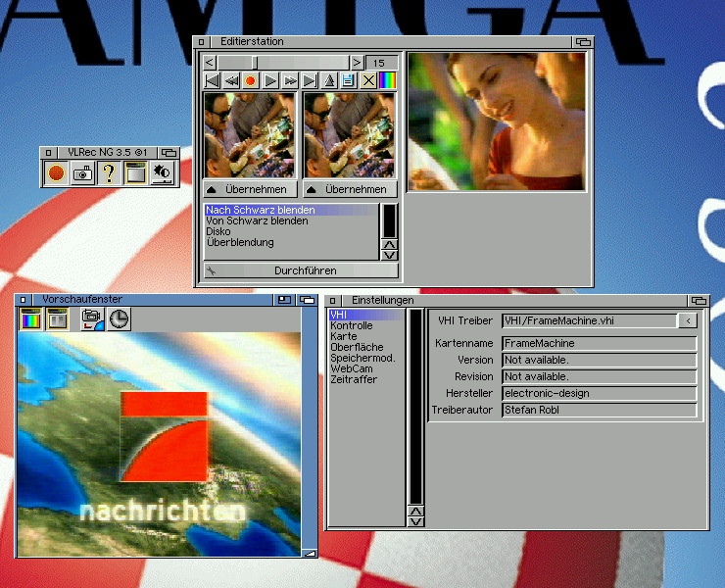Viewport: 725px width, 588px height.
Task: Click the triangle marker icon in Editierstation
Action: coord(329,81)
